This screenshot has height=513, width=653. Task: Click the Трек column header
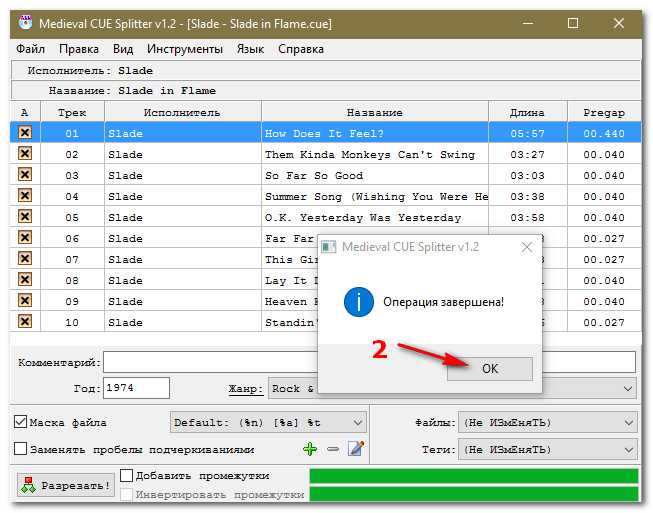click(72, 112)
